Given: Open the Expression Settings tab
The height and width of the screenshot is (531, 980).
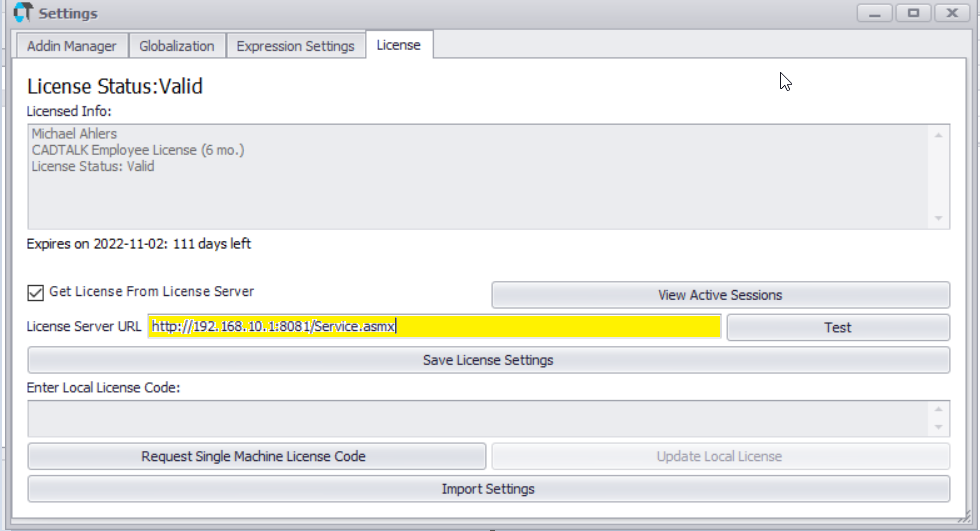Looking at the screenshot, I should pos(295,46).
